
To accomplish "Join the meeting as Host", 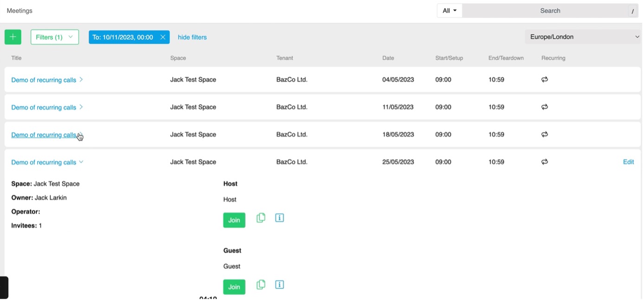I will 234,220.
